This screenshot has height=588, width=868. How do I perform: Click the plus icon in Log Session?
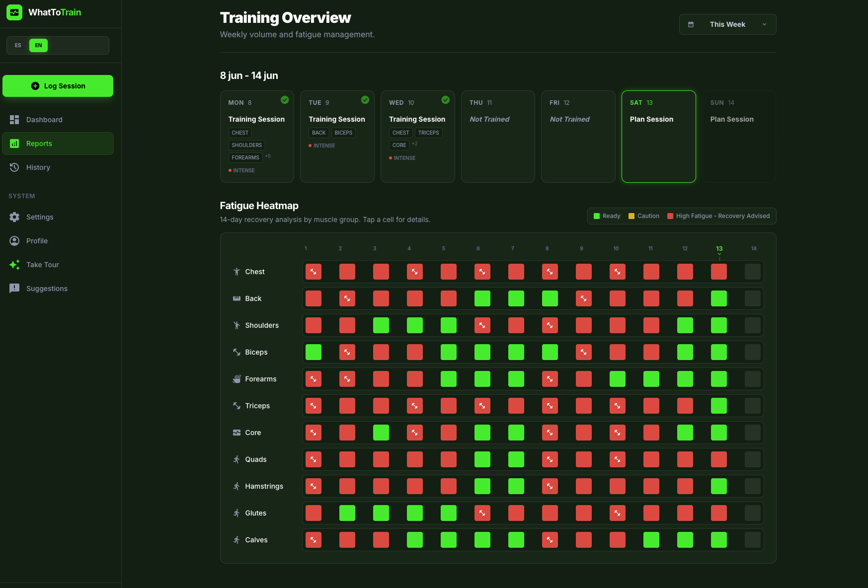[x=35, y=86]
